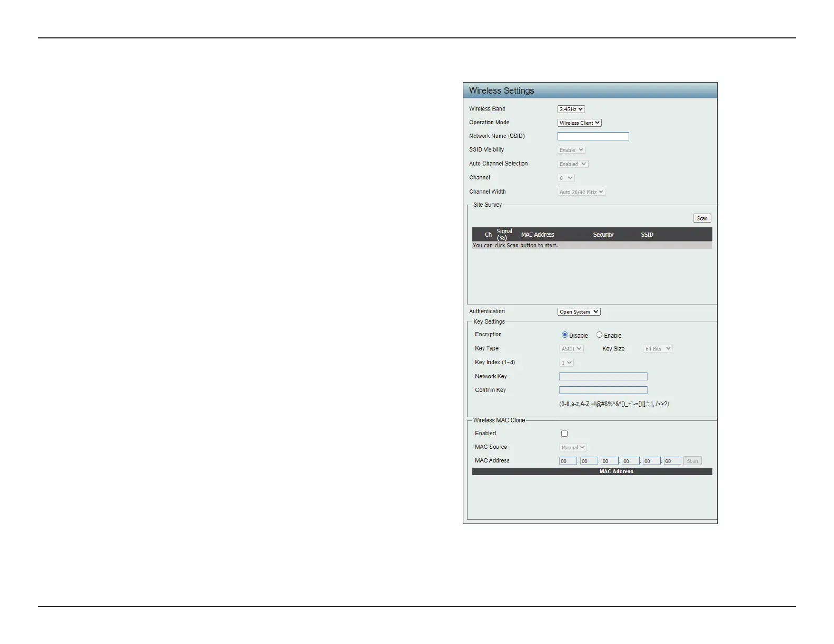
Task: Click the first MAC Address octet field
Action: coord(568,461)
